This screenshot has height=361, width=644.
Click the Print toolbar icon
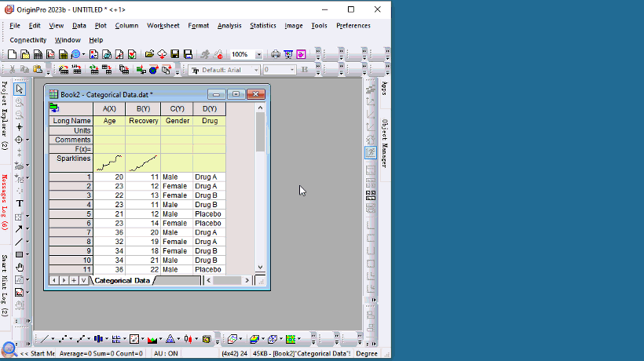(276, 54)
